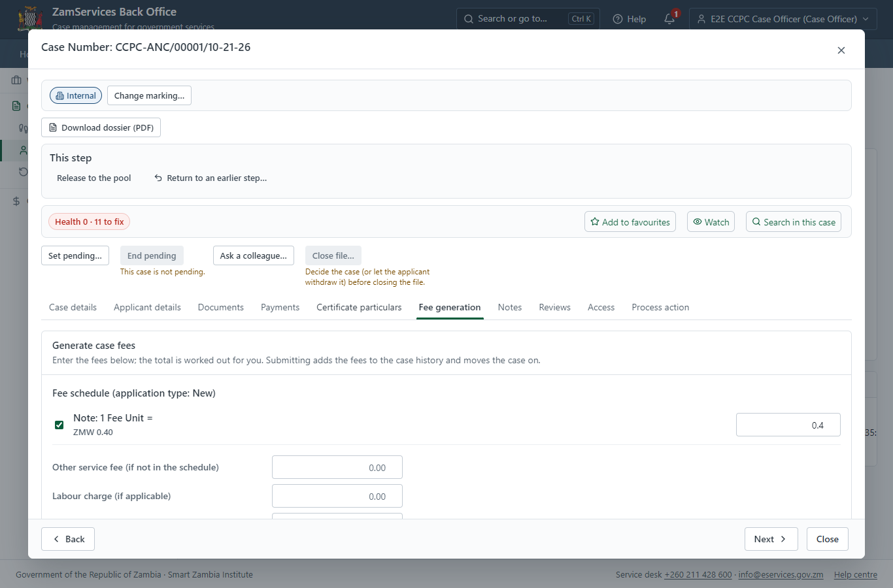
Task: Call service desk number +260 211 428 600
Action: pyautogui.click(x=698, y=575)
